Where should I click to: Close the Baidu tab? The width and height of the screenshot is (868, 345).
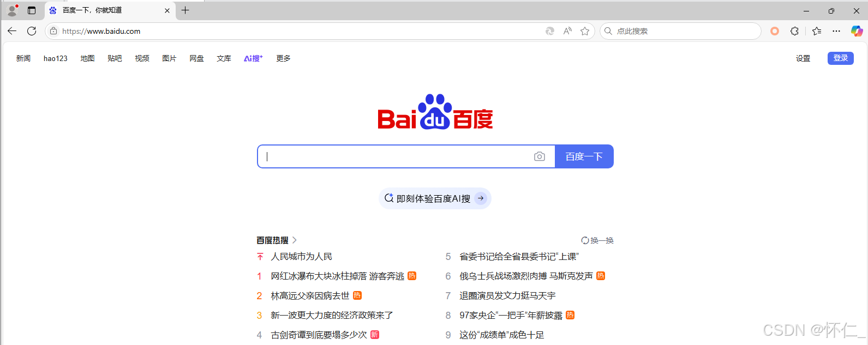[x=167, y=10]
